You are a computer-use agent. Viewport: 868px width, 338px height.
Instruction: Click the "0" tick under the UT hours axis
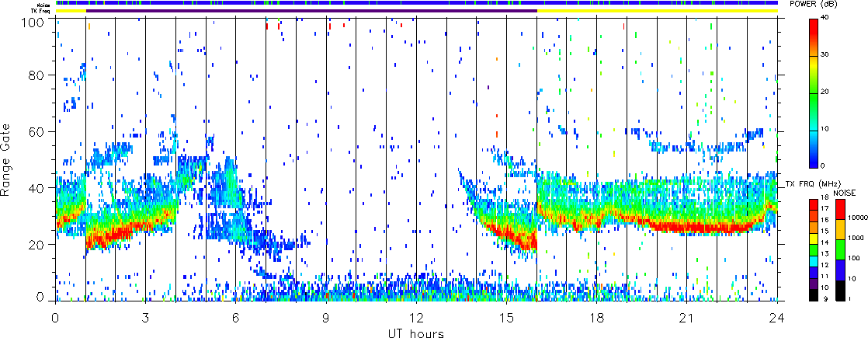pos(55,318)
